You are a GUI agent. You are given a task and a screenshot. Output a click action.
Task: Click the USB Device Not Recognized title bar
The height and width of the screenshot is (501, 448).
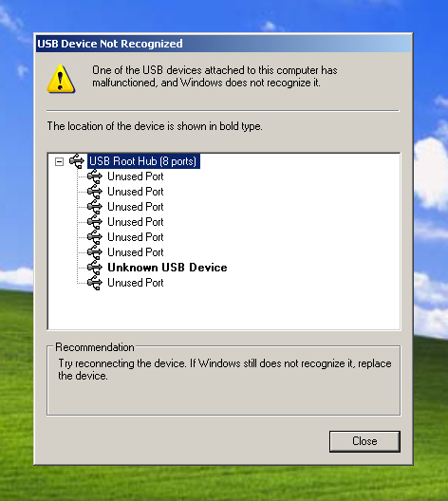pos(224,44)
